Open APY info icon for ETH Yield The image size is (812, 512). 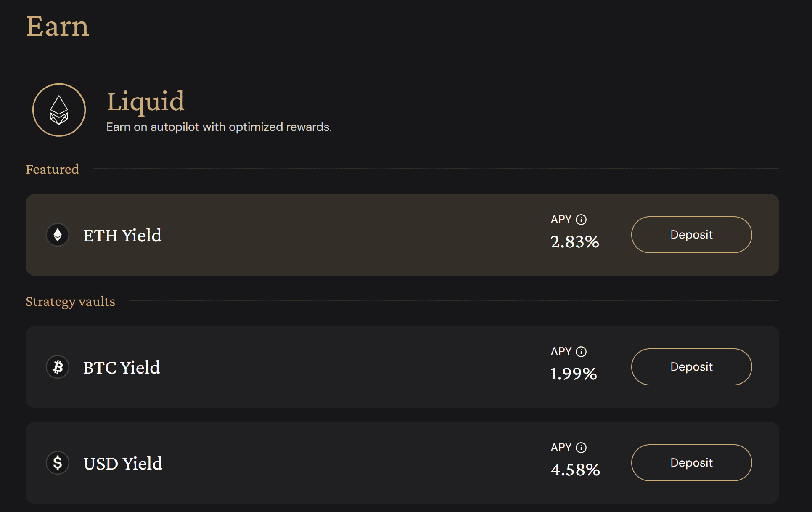(x=581, y=220)
